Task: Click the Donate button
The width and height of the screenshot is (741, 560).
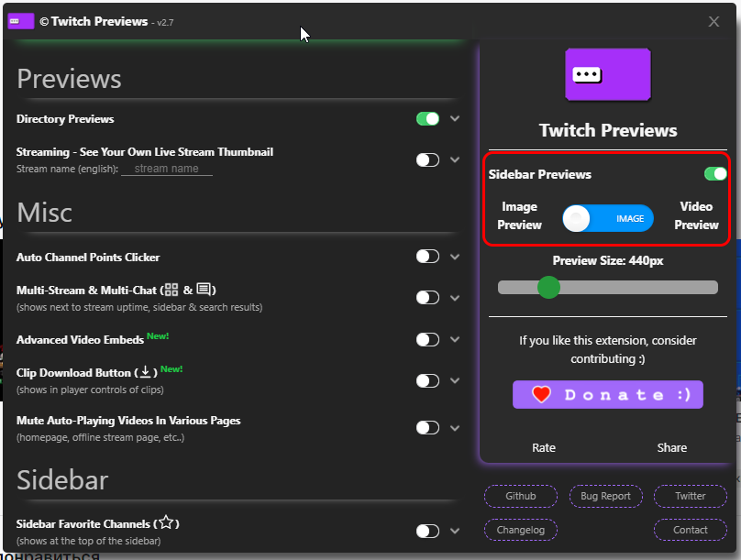Action: click(608, 394)
